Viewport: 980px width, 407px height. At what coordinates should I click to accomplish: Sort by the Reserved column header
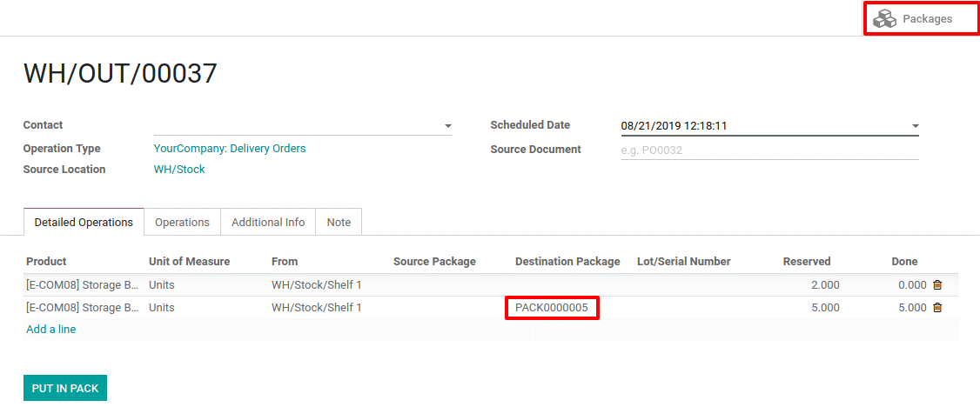[807, 262]
